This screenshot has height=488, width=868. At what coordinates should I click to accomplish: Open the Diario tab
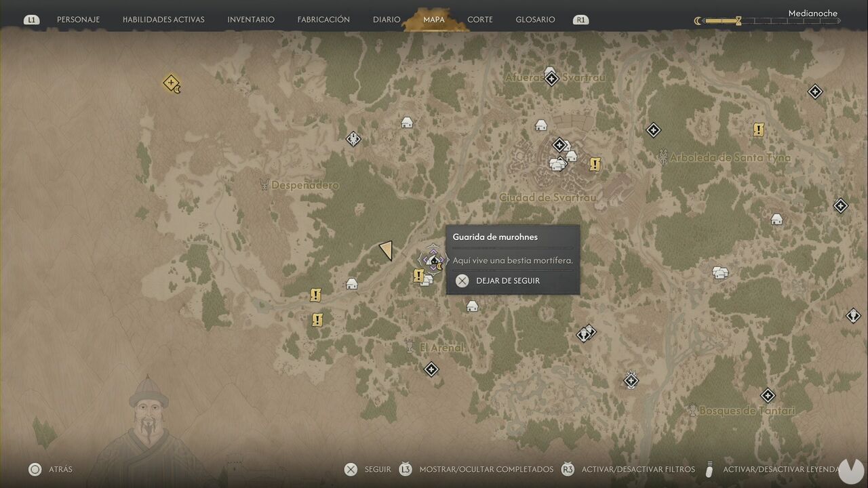[x=387, y=20]
